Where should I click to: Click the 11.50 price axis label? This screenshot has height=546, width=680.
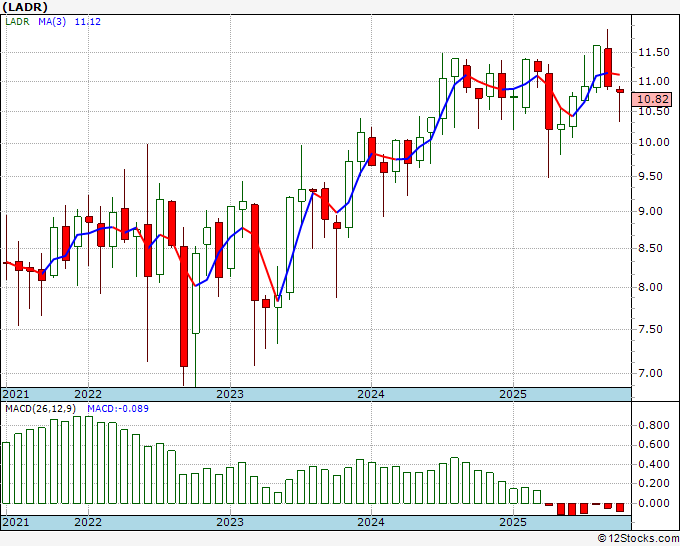pyautogui.click(x=654, y=52)
